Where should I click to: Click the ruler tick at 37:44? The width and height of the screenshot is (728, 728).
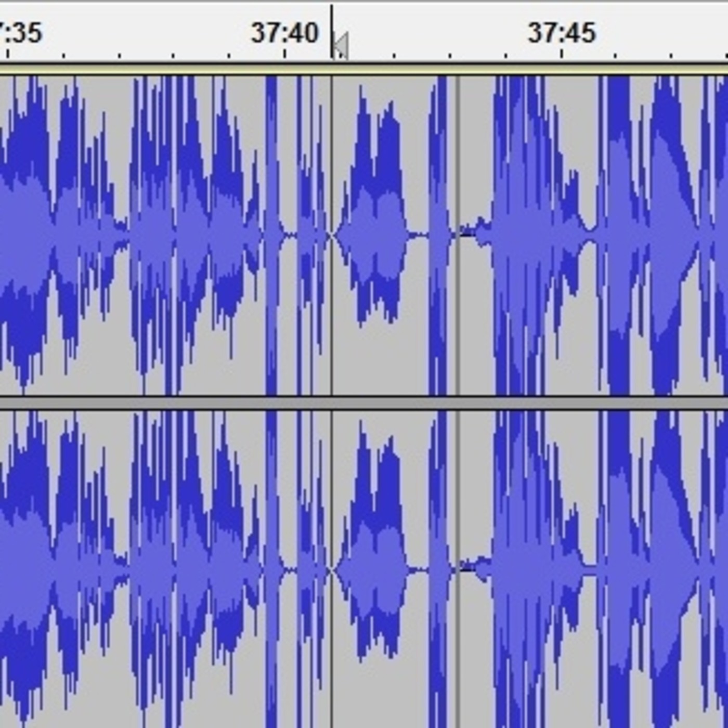(506, 55)
